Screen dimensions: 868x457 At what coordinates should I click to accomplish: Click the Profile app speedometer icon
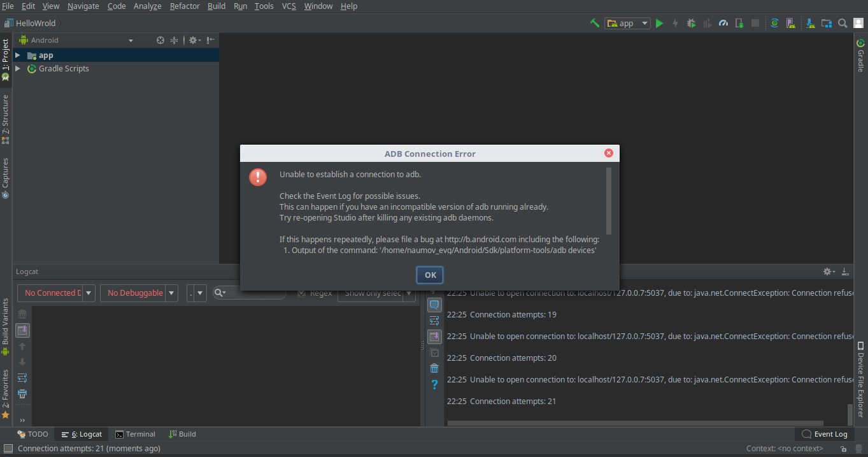pos(723,23)
